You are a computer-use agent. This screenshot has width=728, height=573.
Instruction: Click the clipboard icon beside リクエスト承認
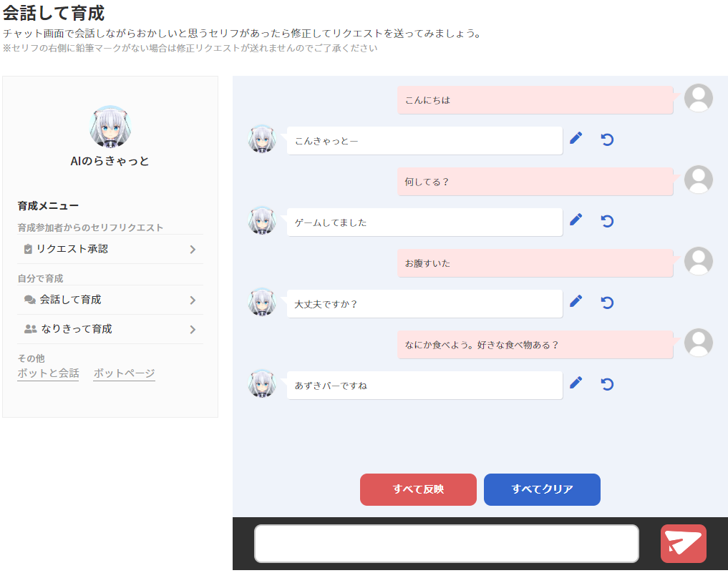pos(28,249)
